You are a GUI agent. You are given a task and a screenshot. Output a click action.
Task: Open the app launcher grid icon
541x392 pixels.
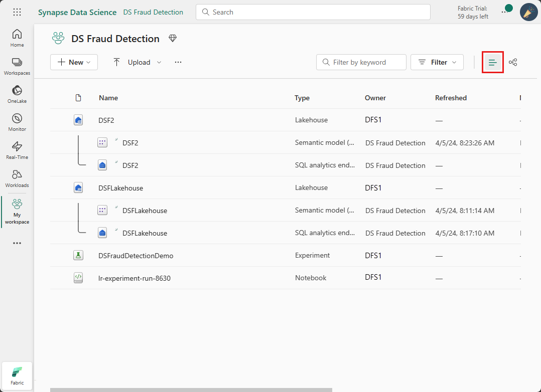point(17,13)
